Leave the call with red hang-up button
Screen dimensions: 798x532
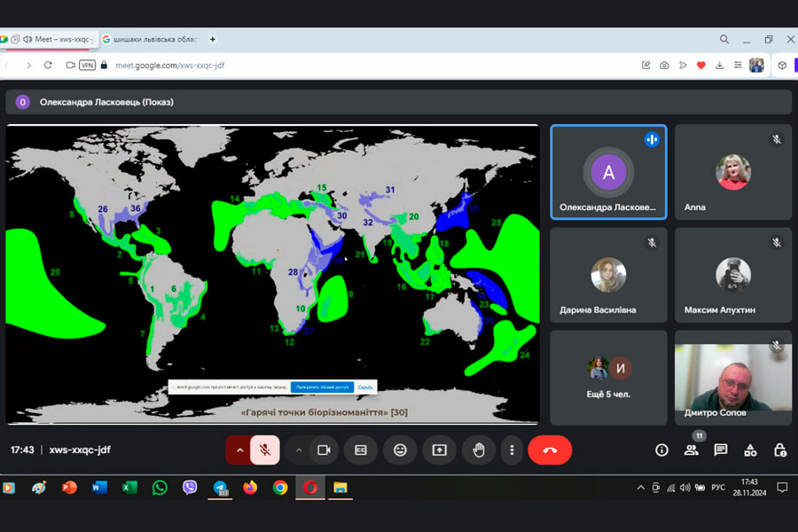click(550, 450)
